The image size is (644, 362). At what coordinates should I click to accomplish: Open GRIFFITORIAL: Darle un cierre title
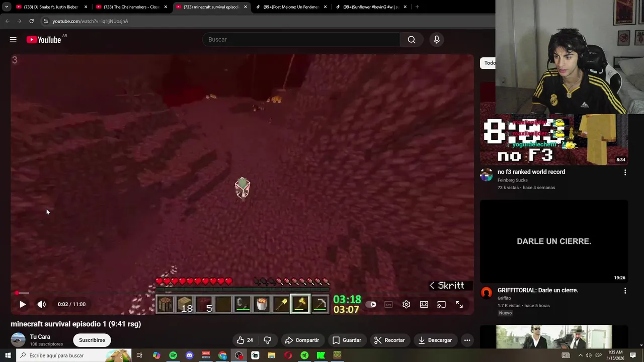click(x=537, y=290)
